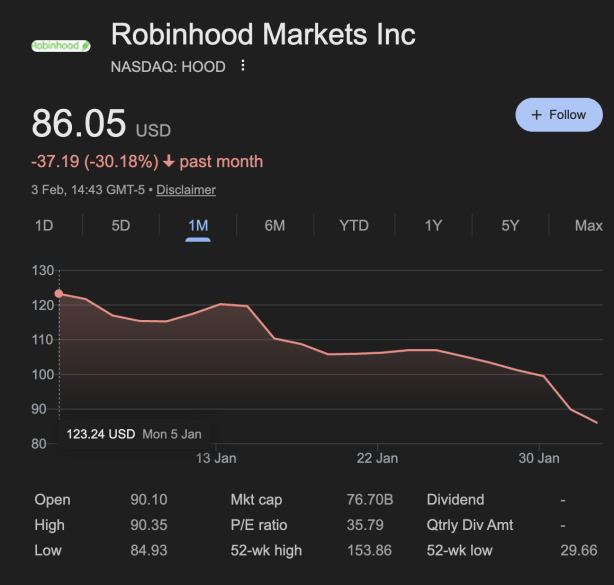Select the 5D time range tab
614x585 pixels.
click(x=121, y=225)
